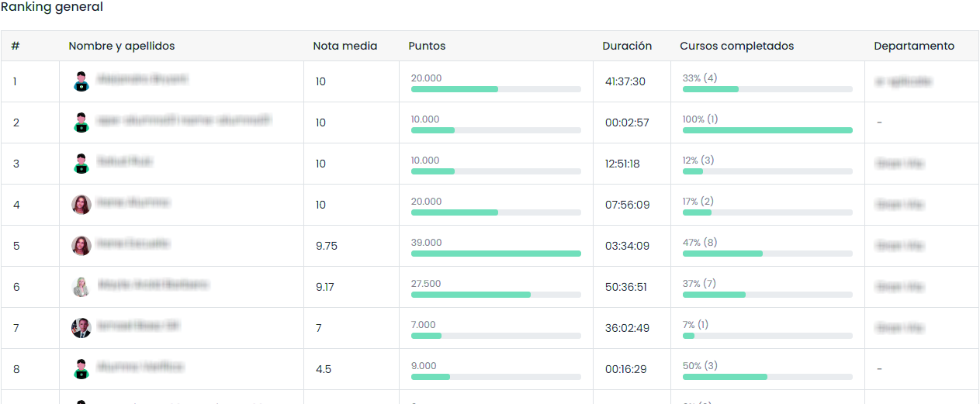Sort by Cursos completados column header

pyautogui.click(x=736, y=46)
